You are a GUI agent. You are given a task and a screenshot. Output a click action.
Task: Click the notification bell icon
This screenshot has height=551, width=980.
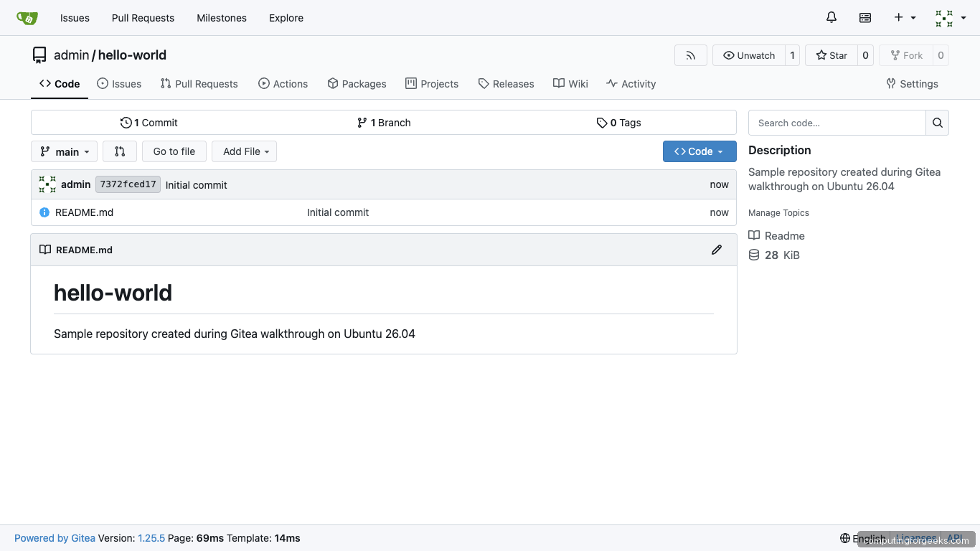(x=831, y=17)
